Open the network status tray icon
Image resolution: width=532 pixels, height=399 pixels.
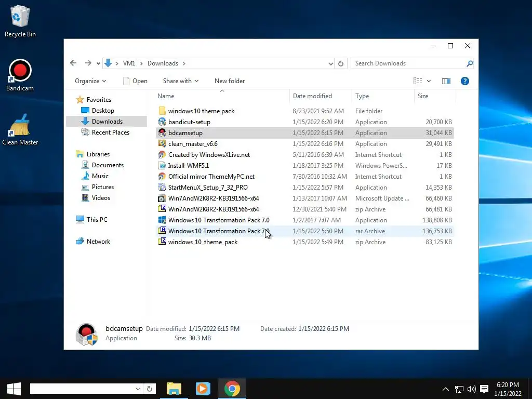click(459, 389)
